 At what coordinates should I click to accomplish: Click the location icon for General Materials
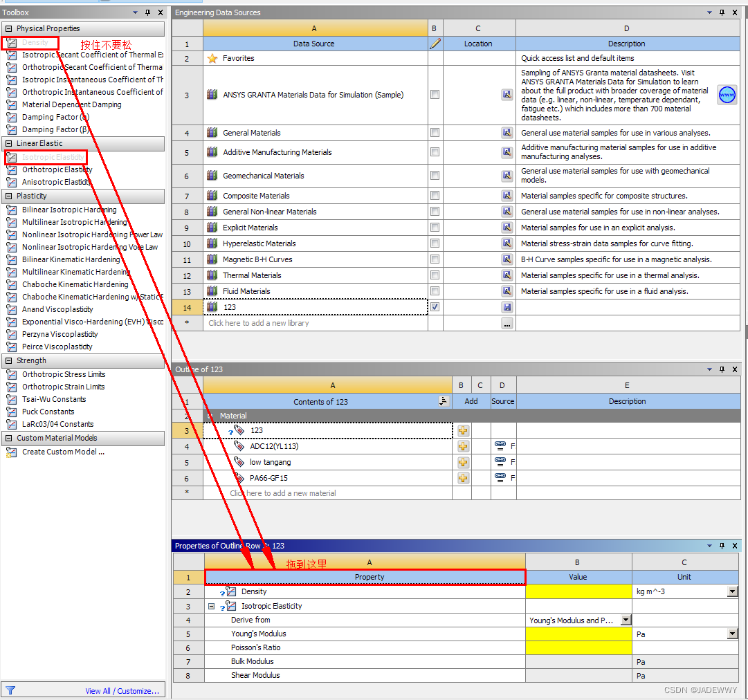[x=507, y=133]
